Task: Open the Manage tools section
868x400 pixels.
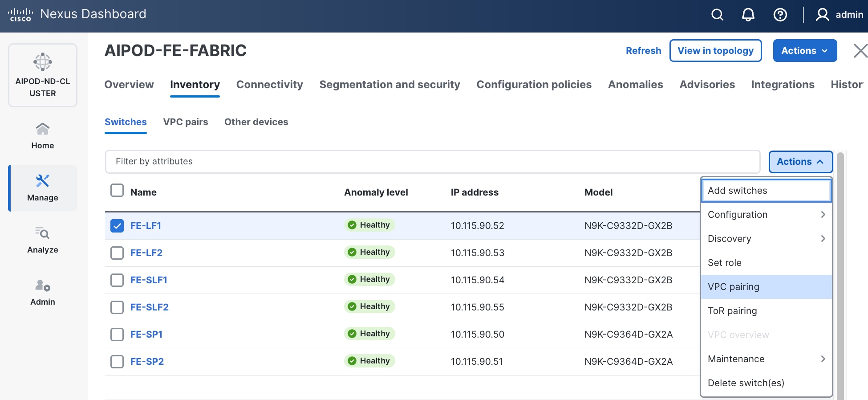Action: click(43, 188)
